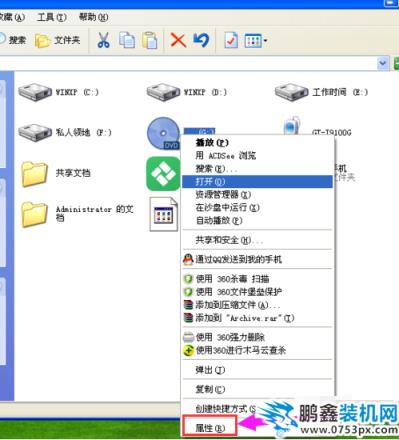The width and height of the screenshot is (399, 440).
Task: Click the Cut scissors toolbar icon
Action: (x=103, y=40)
